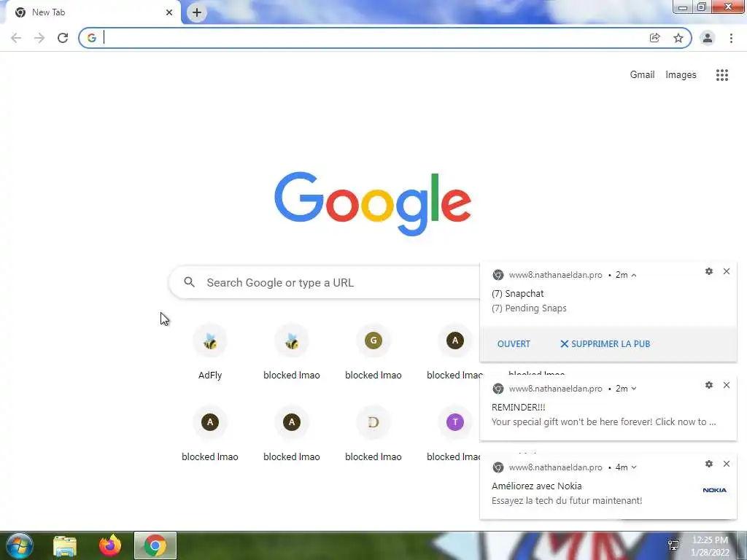
Task: Click the magnifier icon in the search box
Action: point(189,282)
